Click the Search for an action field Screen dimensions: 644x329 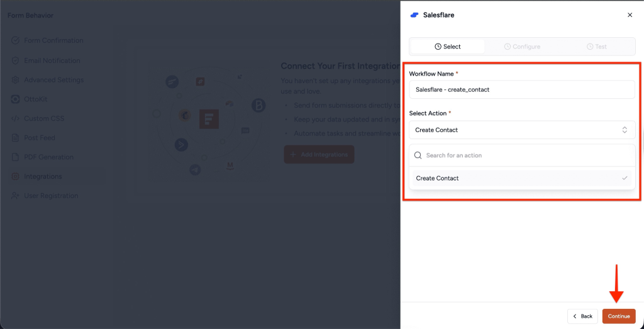coord(527,155)
